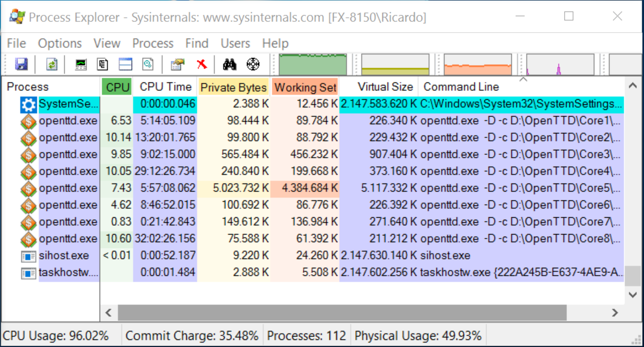Click the vertical scrollbar thumb
The image size is (644, 347).
[x=633, y=276]
